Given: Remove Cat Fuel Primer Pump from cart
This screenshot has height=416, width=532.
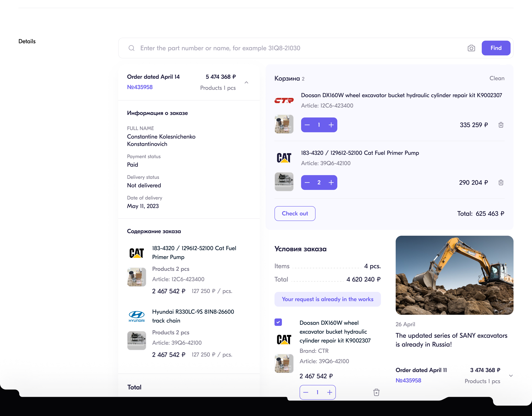Looking at the screenshot, I should pos(501,183).
